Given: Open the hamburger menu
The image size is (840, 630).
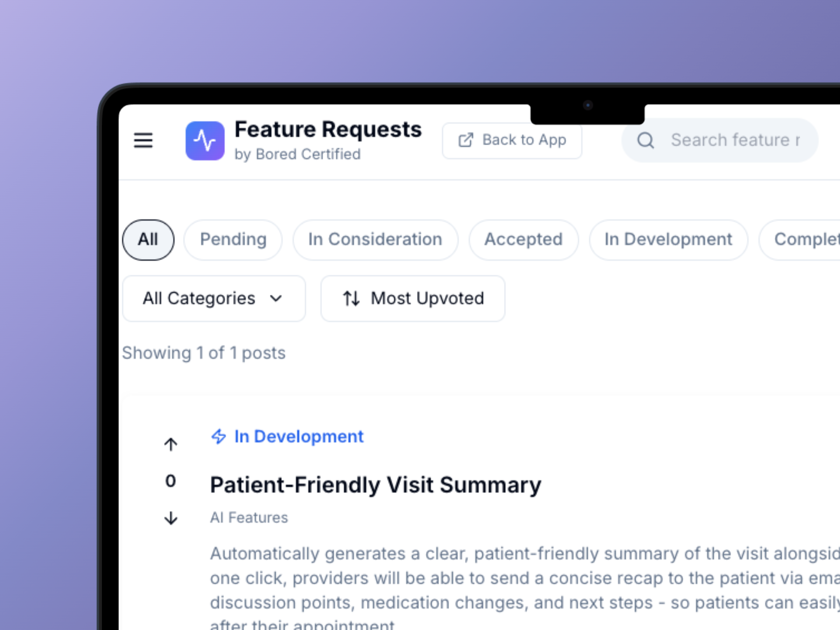Looking at the screenshot, I should tap(143, 140).
